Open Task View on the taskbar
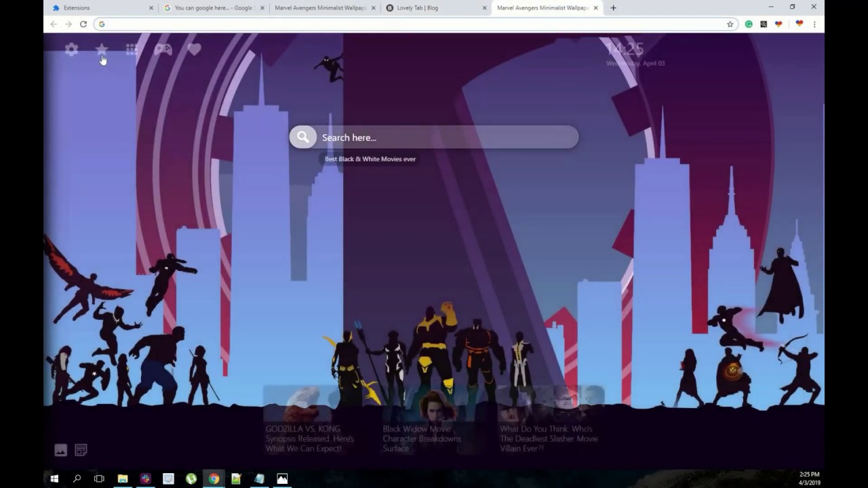Viewport: 868px width, 488px height. [x=99, y=479]
